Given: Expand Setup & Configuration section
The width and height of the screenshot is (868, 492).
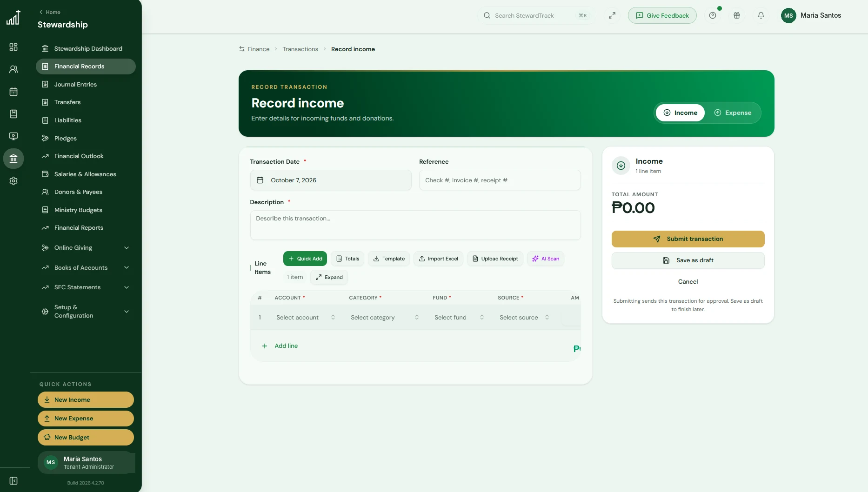Looking at the screenshot, I should point(86,312).
